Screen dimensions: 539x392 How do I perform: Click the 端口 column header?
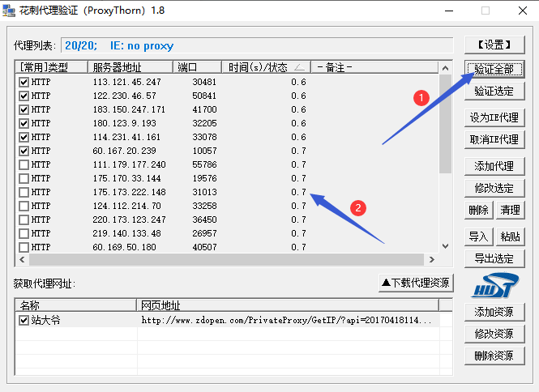[197, 67]
